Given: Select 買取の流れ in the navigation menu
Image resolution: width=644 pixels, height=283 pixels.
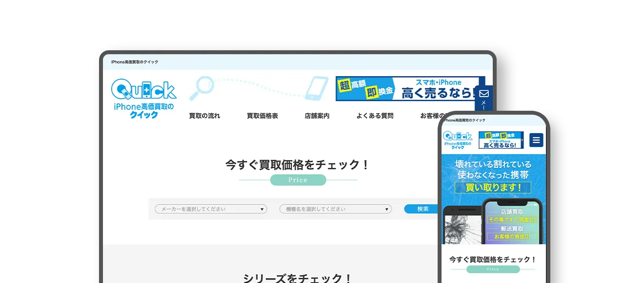Looking at the screenshot, I should tap(204, 115).
